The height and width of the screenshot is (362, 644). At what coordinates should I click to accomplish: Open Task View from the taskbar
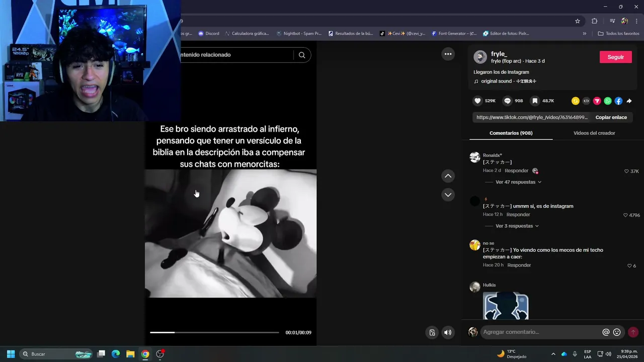[x=101, y=354]
